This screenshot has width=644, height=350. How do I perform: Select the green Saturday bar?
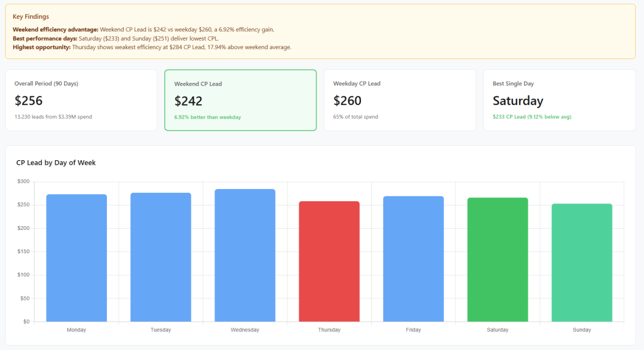pos(497,260)
